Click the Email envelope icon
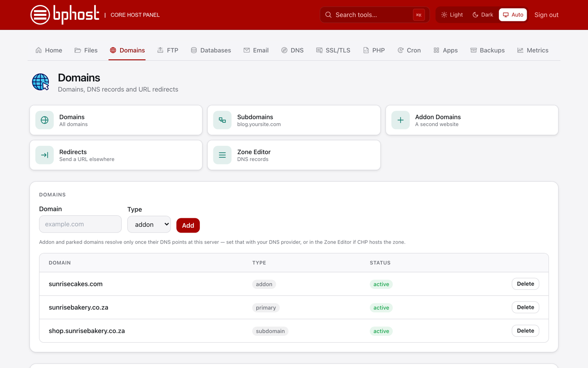The width and height of the screenshot is (588, 368). point(247,50)
